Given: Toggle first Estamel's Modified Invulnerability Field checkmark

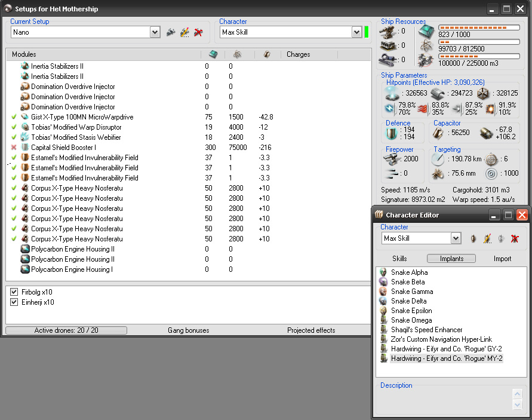Looking at the screenshot, I should click(x=14, y=158).
